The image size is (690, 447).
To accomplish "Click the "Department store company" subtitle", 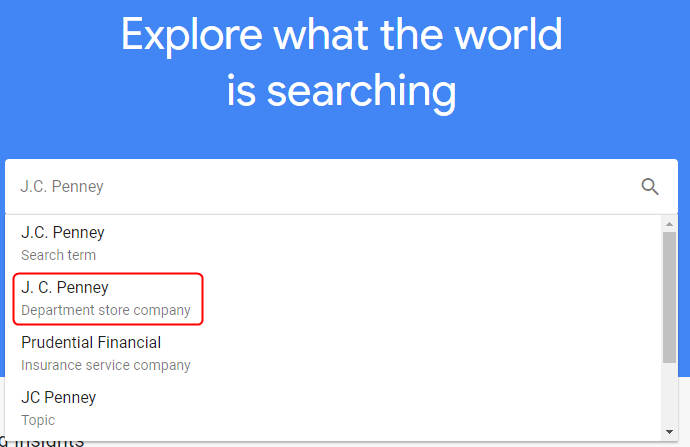I will (106, 310).
